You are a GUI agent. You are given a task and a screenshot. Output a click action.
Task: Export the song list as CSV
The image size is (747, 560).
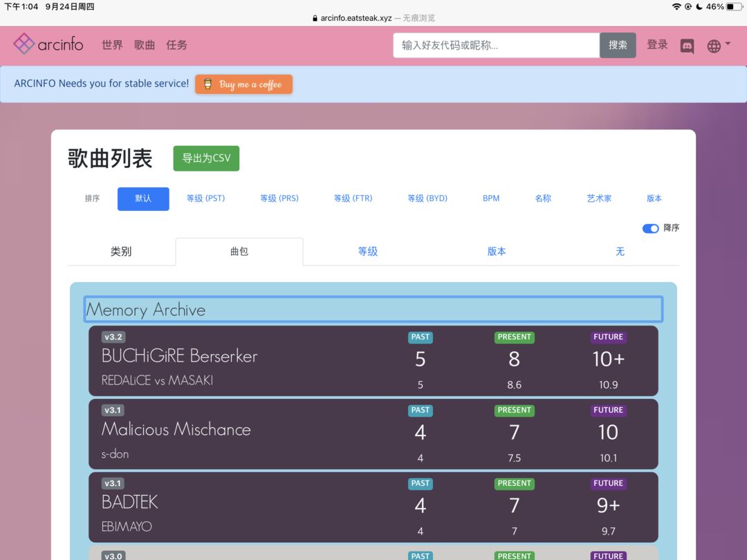[206, 158]
